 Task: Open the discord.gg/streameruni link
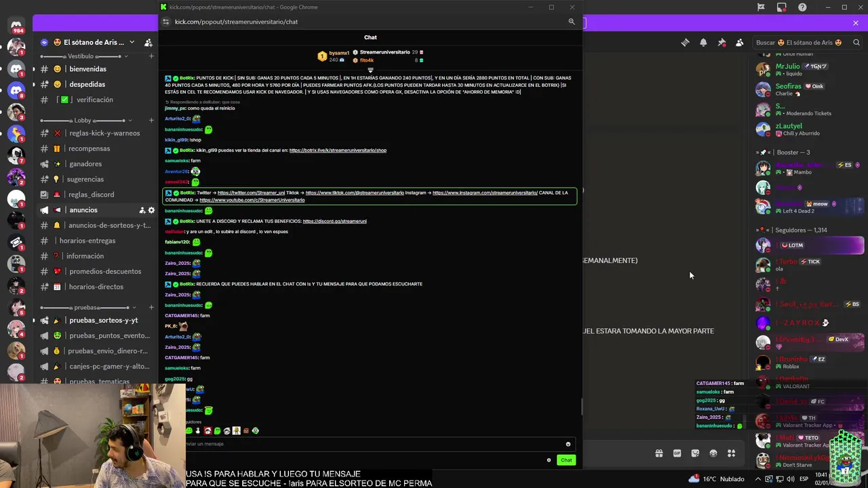pyautogui.click(x=335, y=221)
